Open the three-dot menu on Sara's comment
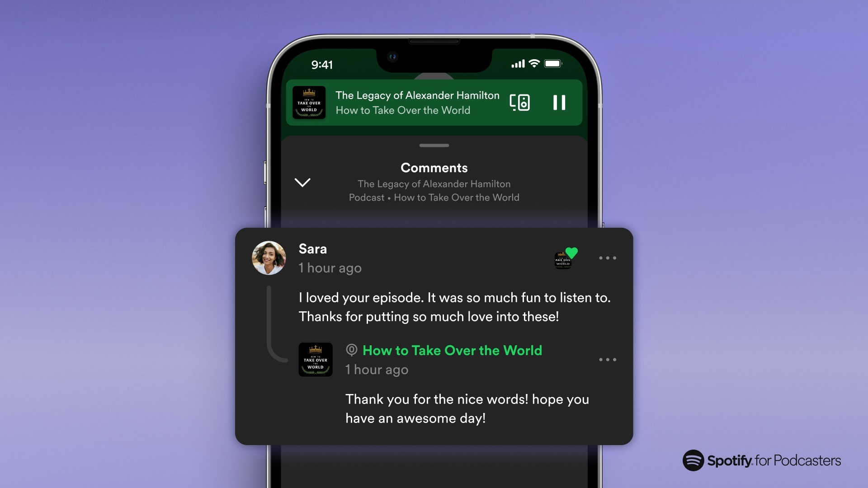The height and width of the screenshot is (488, 868). coord(608,258)
